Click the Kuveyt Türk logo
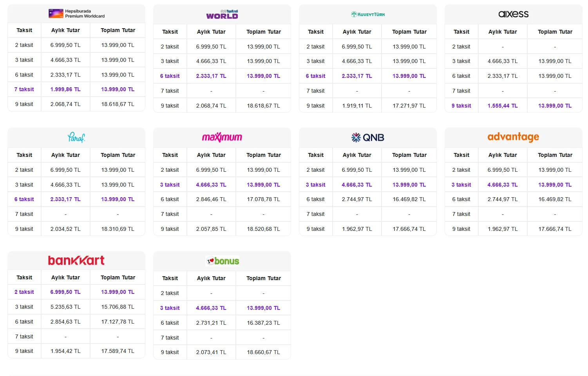The height and width of the screenshot is (376, 588). point(368,14)
